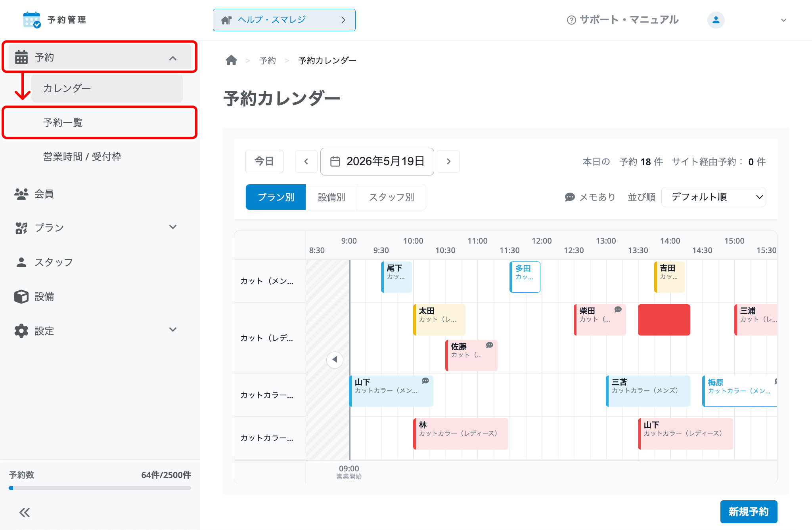Screen dimensions: 812x530
Task: Open the 尾下 カット booking
Action: pyautogui.click(x=396, y=277)
